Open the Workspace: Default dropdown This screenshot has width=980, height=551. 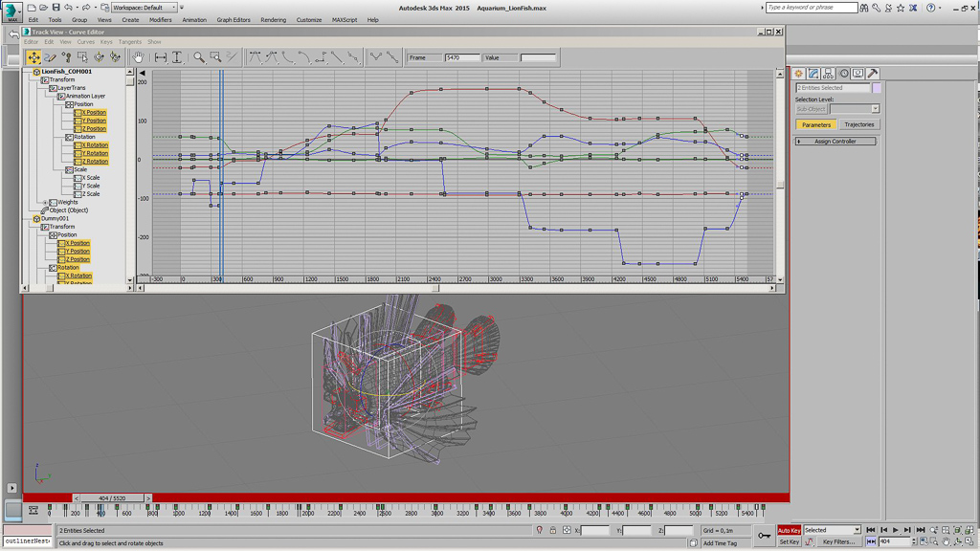click(145, 8)
